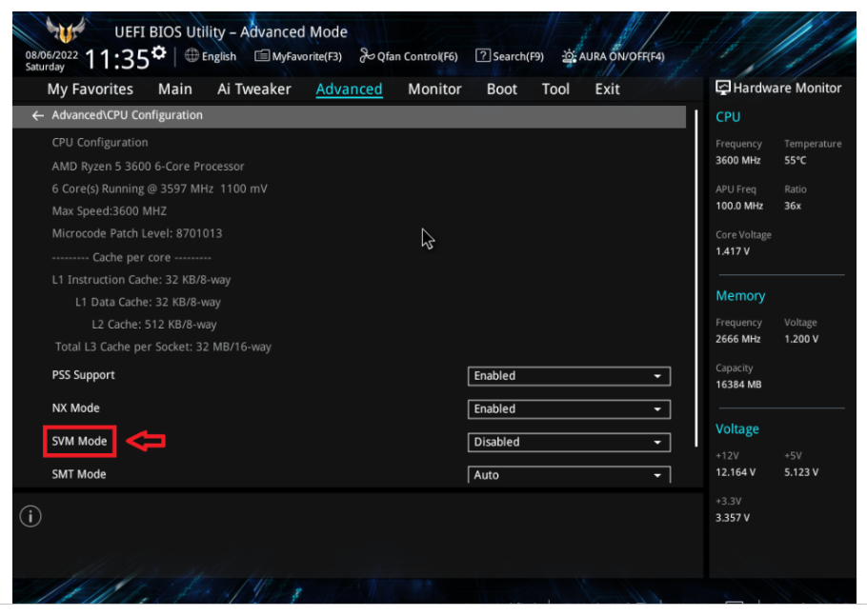Click the CPU heading in Hardware Monitor

(728, 117)
